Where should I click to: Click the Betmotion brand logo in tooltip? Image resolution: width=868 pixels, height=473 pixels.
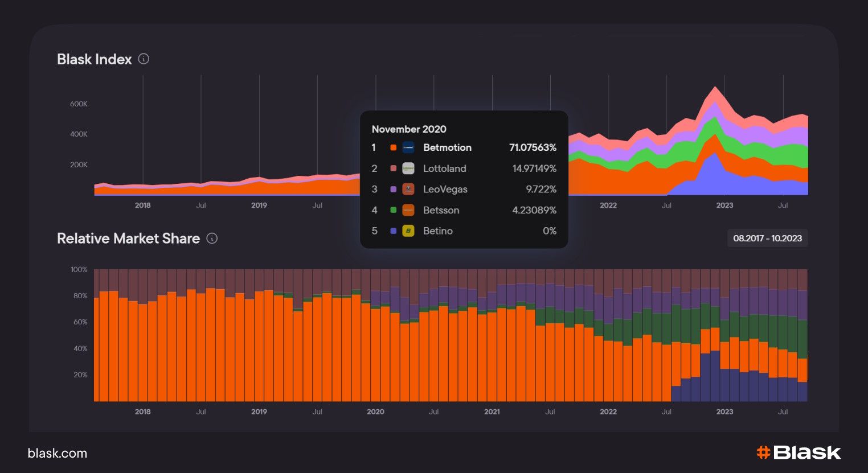408,147
